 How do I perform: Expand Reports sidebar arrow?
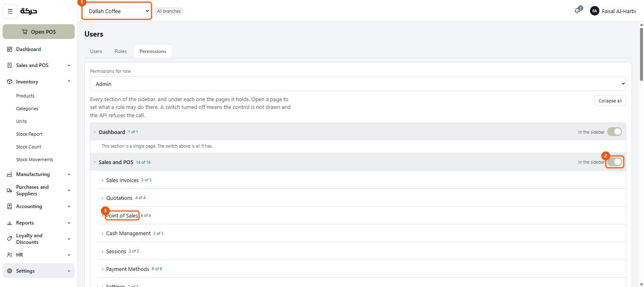(69, 223)
